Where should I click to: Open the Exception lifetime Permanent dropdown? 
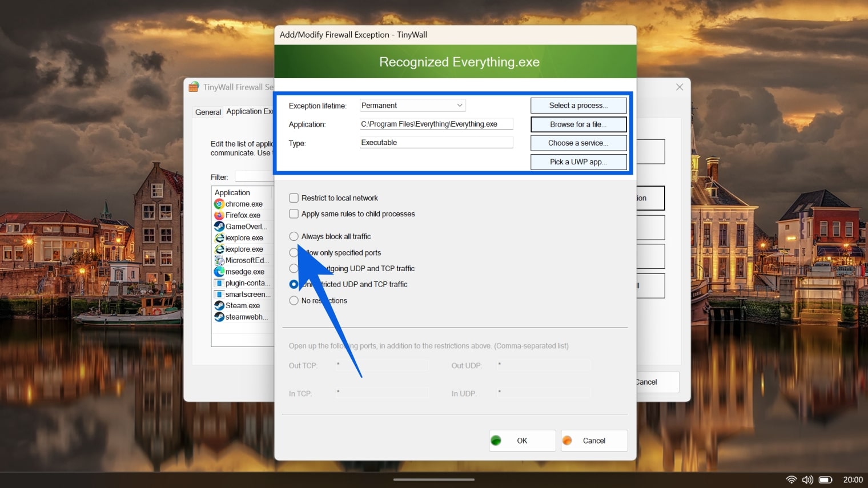412,106
